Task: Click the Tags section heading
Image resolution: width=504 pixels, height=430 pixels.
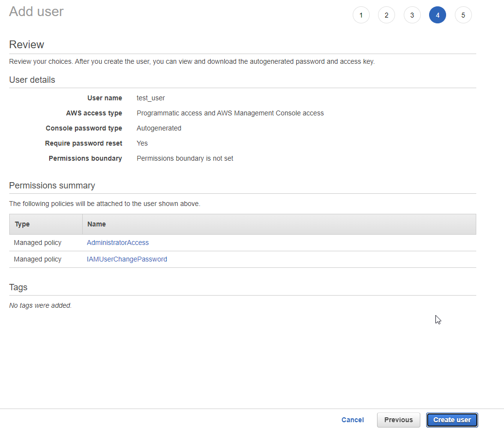Action: click(18, 287)
